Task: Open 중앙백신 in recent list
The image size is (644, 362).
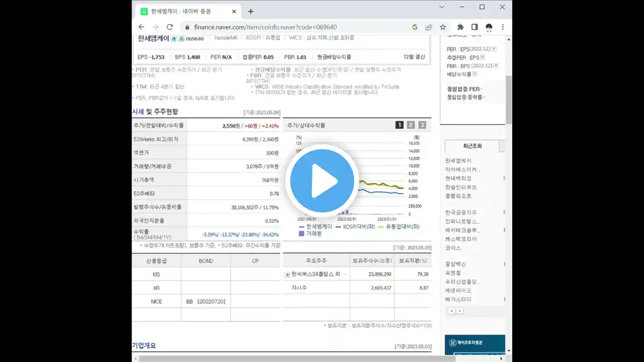Action: pyautogui.click(x=456, y=264)
